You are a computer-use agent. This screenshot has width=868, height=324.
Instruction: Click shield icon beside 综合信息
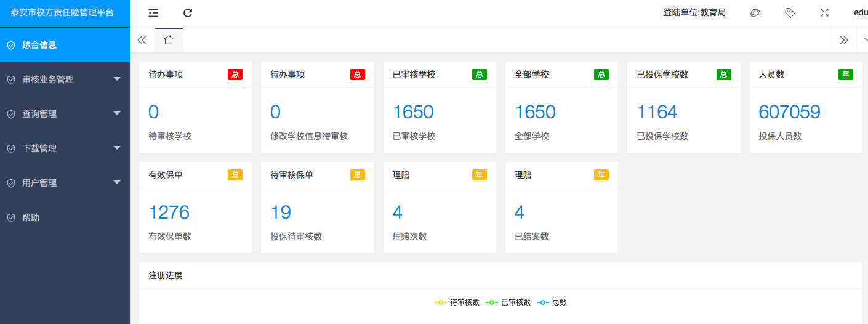click(10, 45)
